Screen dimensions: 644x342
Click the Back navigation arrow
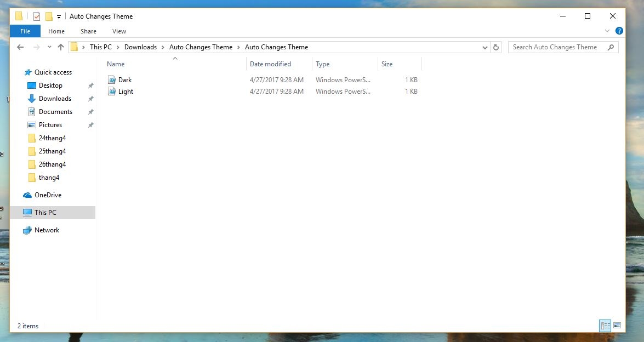20,47
